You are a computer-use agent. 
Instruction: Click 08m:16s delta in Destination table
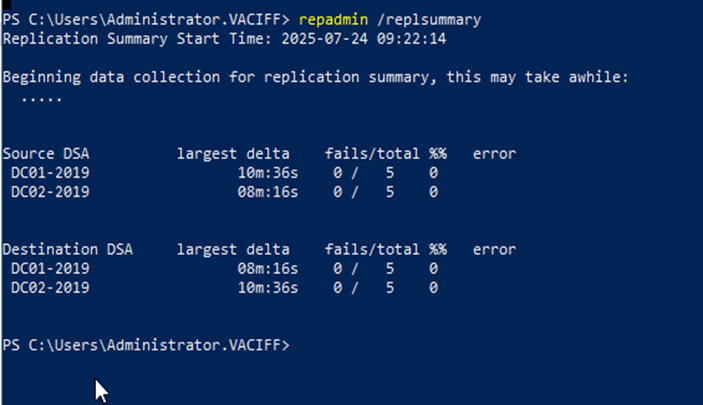click(x=261, y=268)
